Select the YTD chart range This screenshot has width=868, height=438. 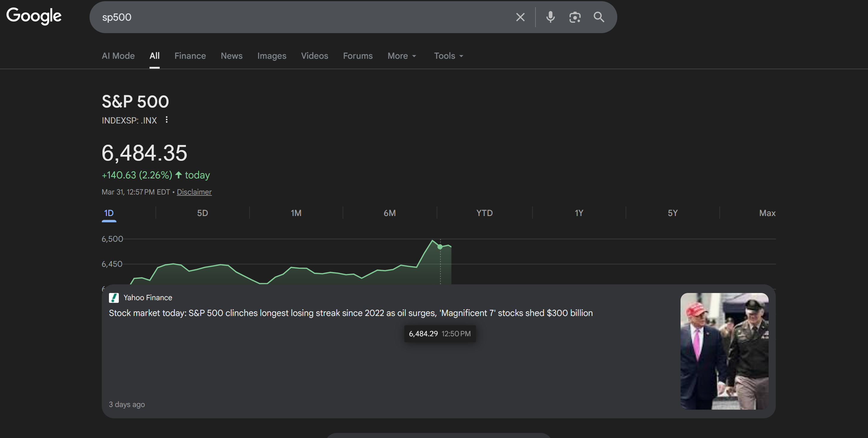pos(484,213)
